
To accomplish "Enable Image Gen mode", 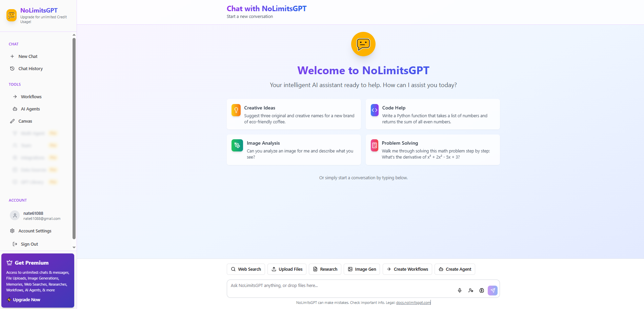I will [x=361, y=269].
